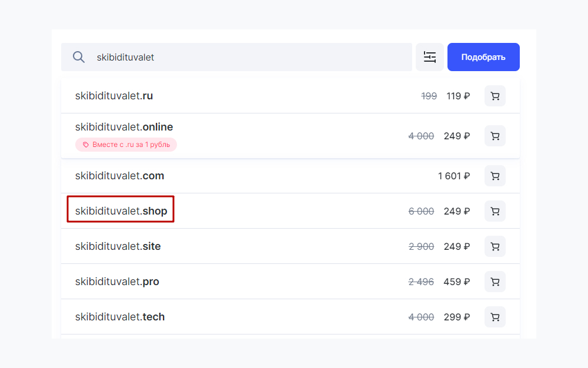Select the skibidituvalet.ru domain name
588x368 pixels.
click(114, 96)
